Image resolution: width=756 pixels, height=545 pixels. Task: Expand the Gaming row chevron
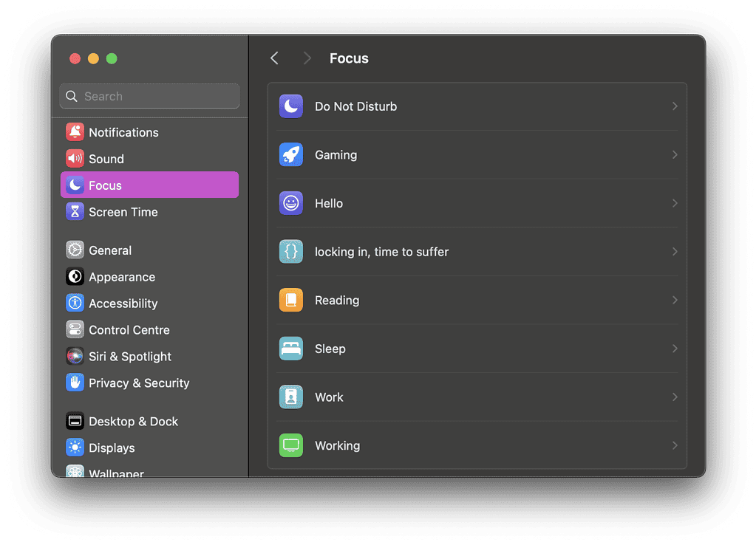674,155
